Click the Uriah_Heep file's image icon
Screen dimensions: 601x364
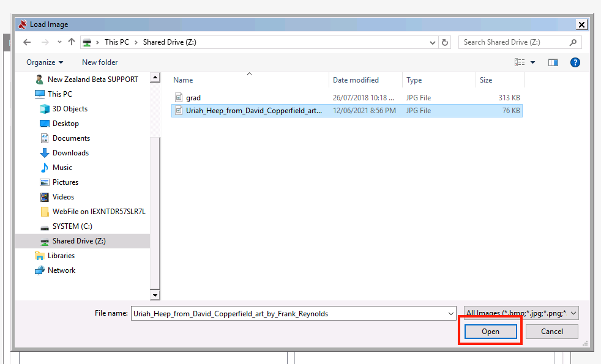(x=179, y=111)
